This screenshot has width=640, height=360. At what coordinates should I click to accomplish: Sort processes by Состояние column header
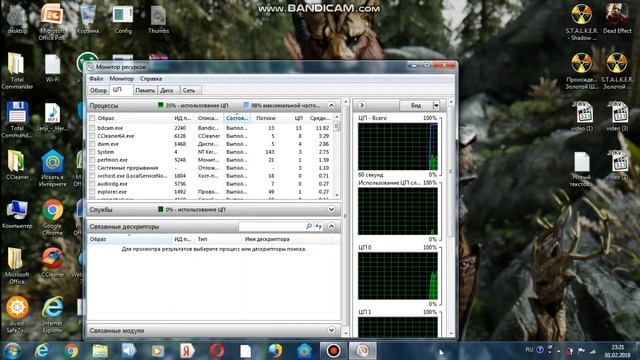coord(237,118)
